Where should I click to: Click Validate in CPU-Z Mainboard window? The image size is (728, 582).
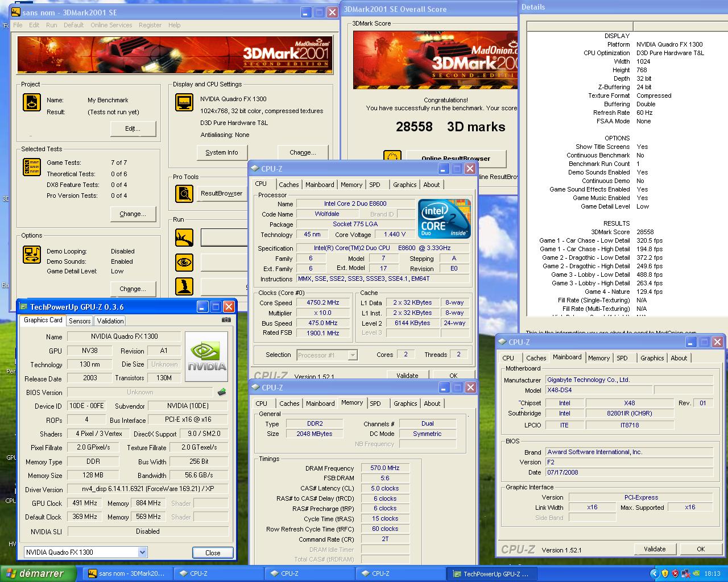coord(655,549)
